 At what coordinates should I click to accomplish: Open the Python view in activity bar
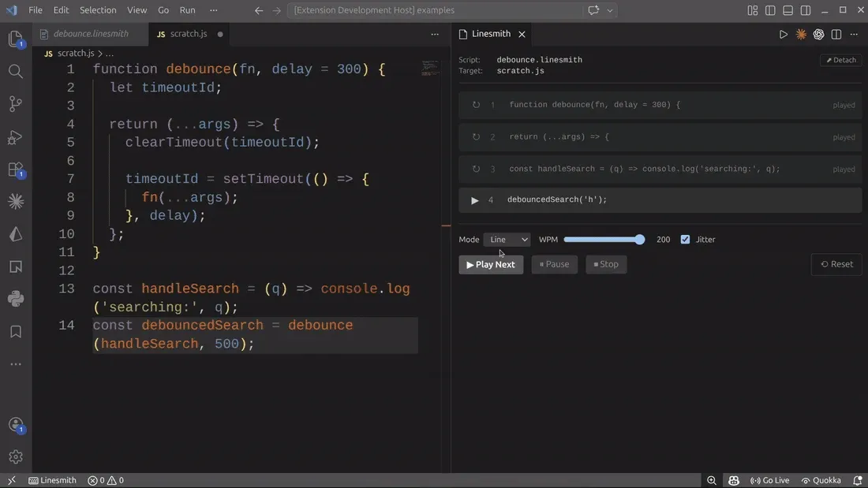[16, 299]
